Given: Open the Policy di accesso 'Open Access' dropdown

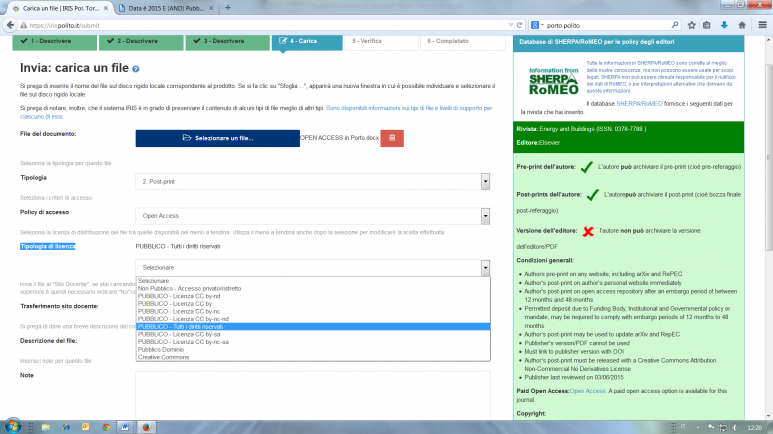Looking at the screenshot, I should [313, 216].
